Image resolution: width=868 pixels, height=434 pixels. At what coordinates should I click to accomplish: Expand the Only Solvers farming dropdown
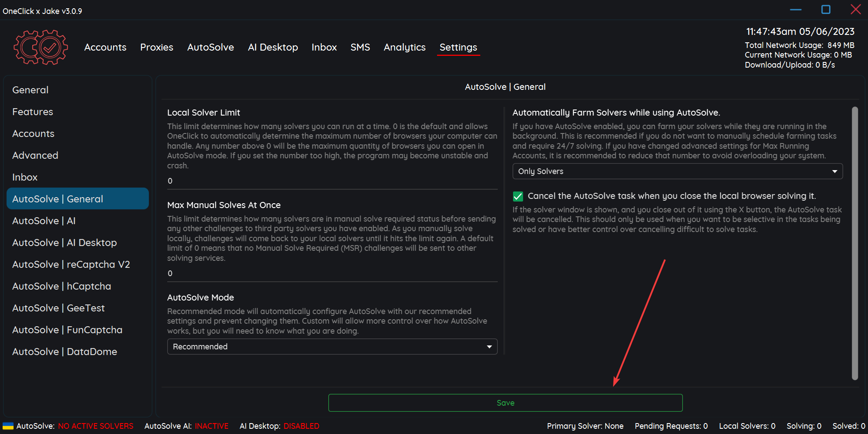[677, 171]
